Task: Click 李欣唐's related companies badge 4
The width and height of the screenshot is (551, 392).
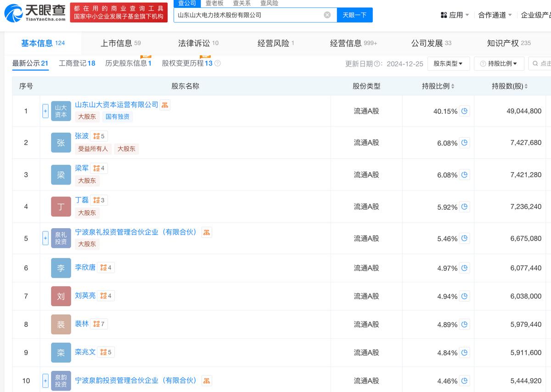Action: 106,268
